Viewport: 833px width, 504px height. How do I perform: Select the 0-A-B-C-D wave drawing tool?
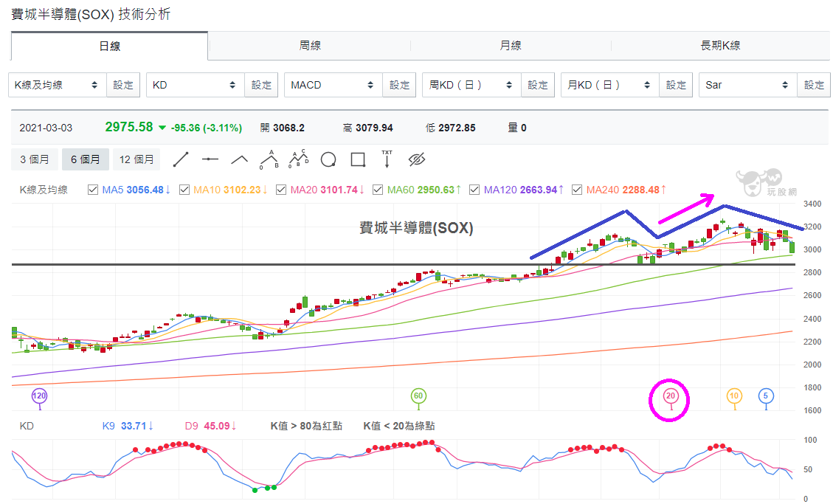pyautogui.click(x=299, y=159)
